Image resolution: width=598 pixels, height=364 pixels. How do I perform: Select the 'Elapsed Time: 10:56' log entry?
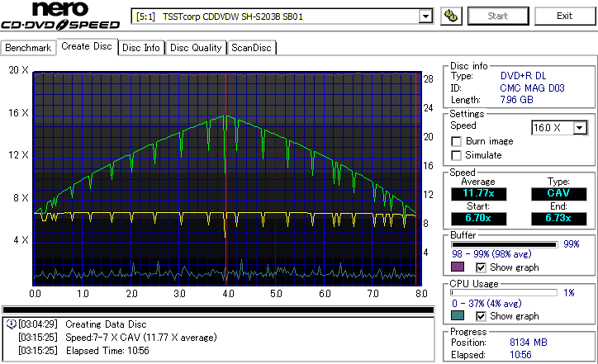[x=117, y=350]
